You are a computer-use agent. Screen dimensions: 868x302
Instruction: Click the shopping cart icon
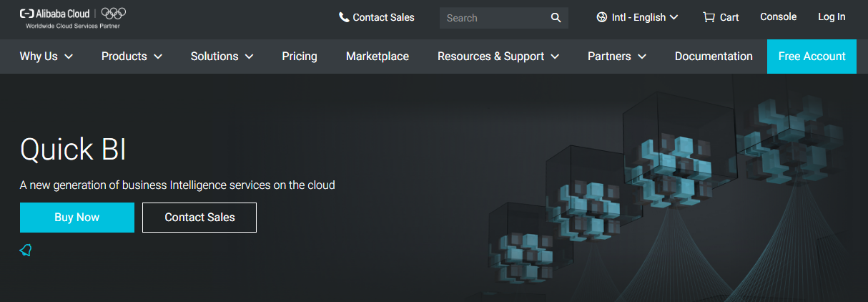709,17
